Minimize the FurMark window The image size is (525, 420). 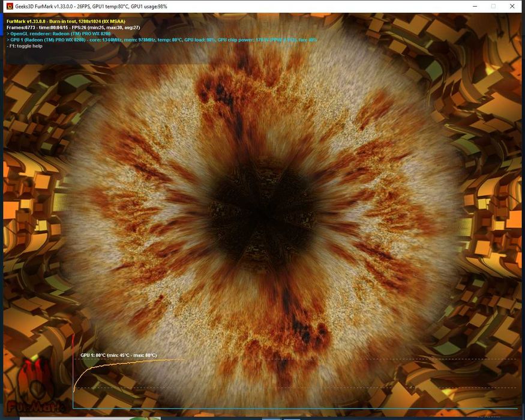475,7
